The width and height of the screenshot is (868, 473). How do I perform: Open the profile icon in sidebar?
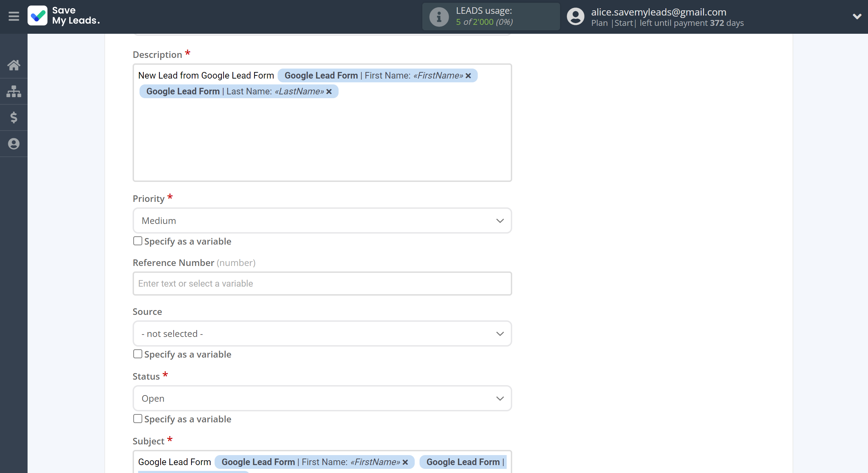point(14,144)
